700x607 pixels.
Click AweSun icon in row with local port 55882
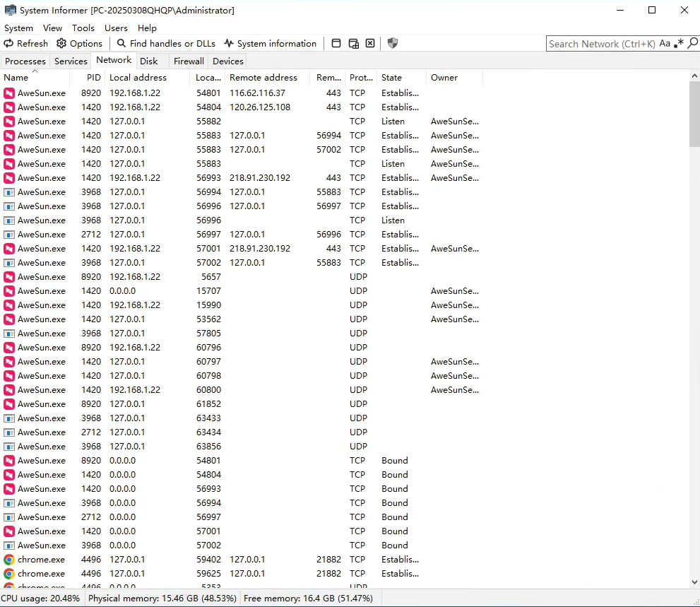9,122
